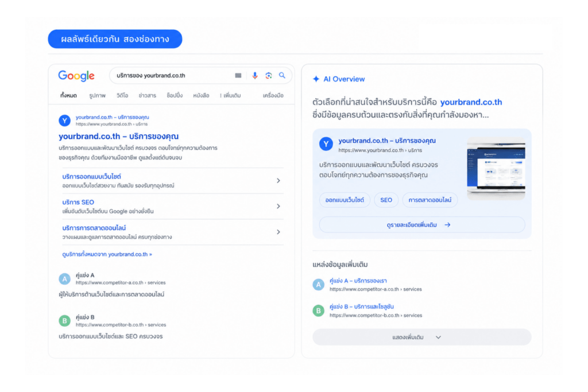The width and height of the screenshot is (588, 392).
Task: Open the บริการการตลาดออนไลน์ sitelink
Action: click(94, 228)
